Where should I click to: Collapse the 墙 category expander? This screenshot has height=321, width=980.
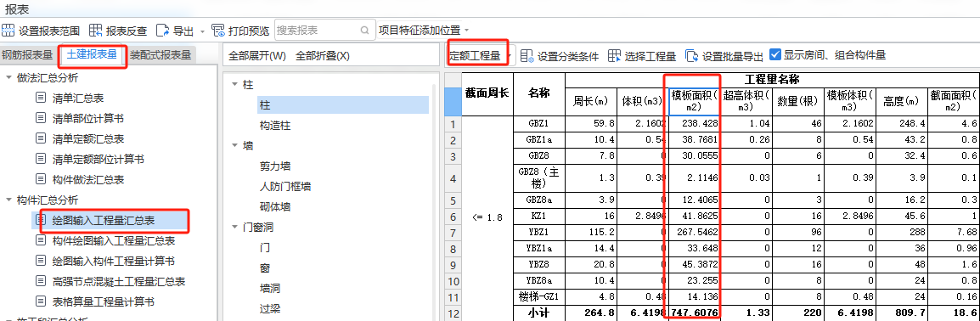(234, 145)
